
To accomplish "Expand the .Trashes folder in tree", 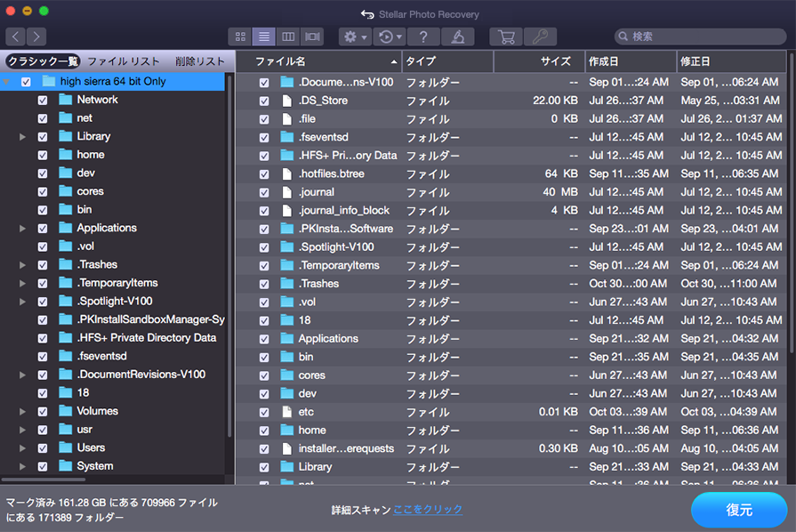I will pyautogui.click(x=22, y=265).
